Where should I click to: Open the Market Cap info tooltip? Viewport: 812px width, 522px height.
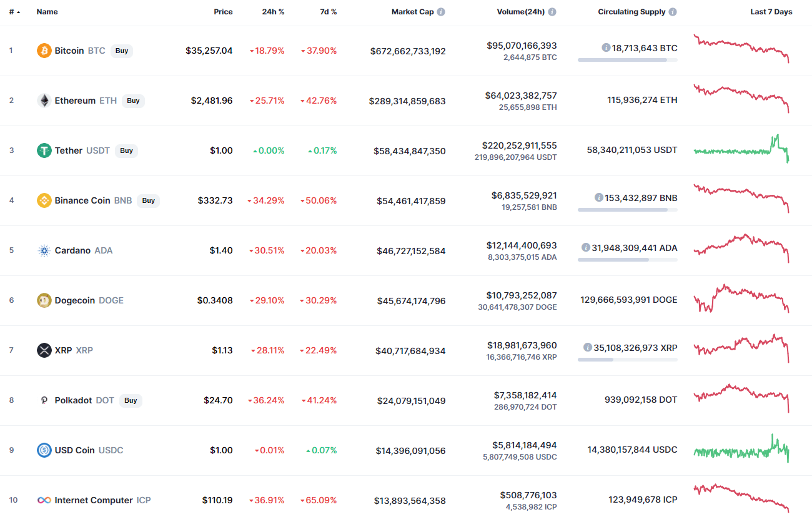click(442, 11)
